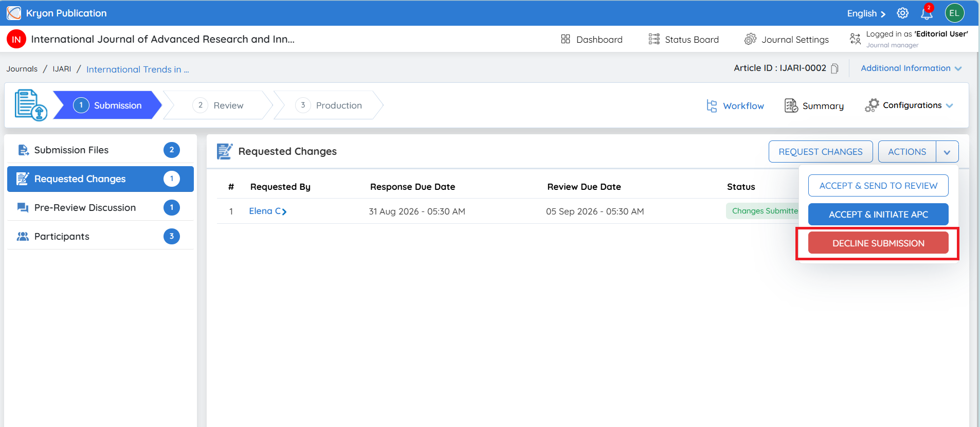Click the ACTIONS button label
Viewport: 980px width, 427px height.
[907, 152]
